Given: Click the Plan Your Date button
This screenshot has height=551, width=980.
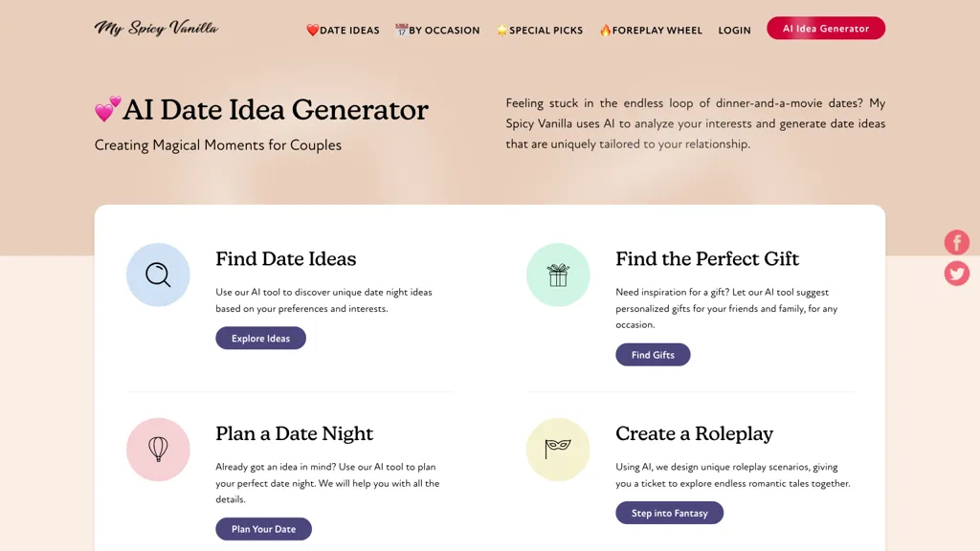Looking at the screenshot, I should 264,528.
